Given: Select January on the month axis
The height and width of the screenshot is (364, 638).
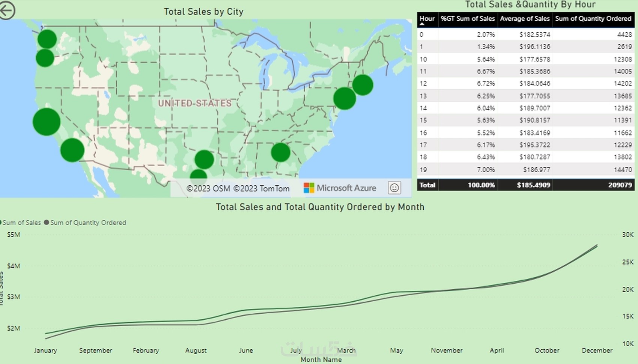Looking at the screenshot, I should tap(45, 350).
